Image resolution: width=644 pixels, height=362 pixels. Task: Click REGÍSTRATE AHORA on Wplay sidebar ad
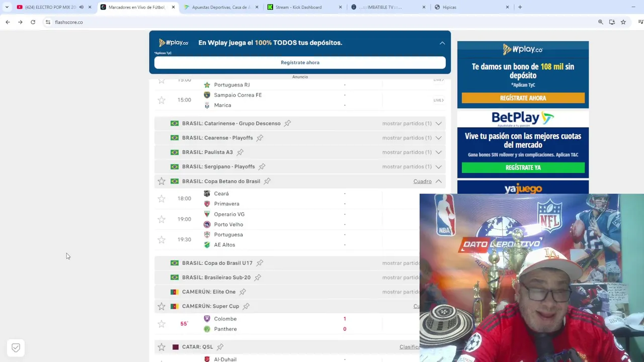pyautogui.click(x=523, y=98)
